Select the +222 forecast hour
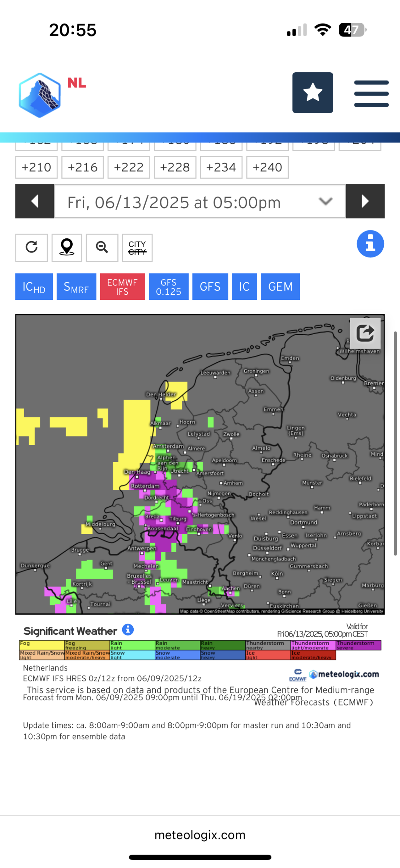 pos(129,167)
